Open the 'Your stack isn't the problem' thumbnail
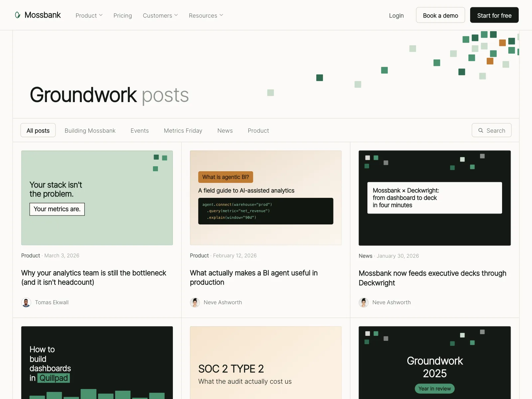Screen dimensions: 532x399 tap(97, 198)
